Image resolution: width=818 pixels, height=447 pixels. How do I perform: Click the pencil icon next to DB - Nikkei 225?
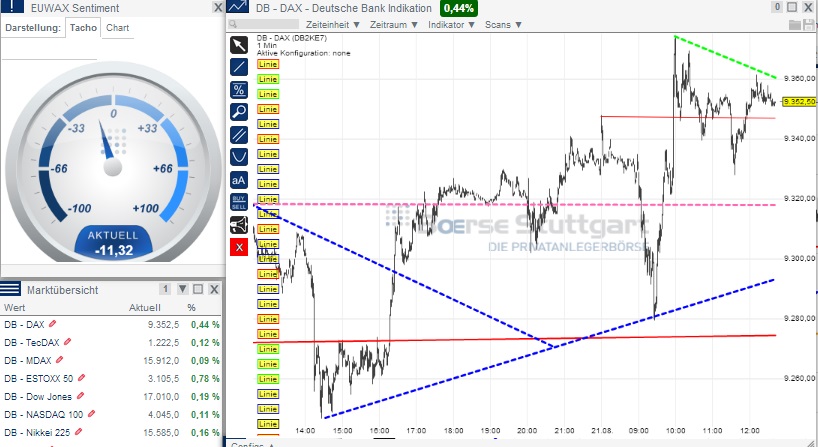pos(78,432)
